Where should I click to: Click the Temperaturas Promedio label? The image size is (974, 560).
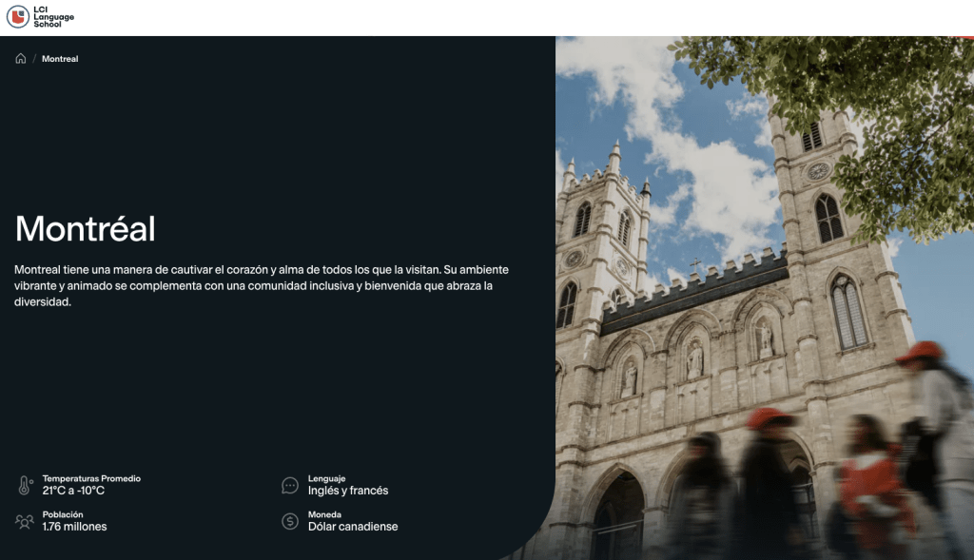(91, 478)
